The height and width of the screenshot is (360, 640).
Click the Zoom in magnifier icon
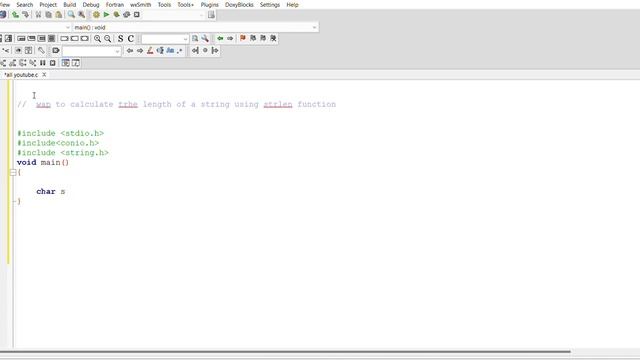98,38
